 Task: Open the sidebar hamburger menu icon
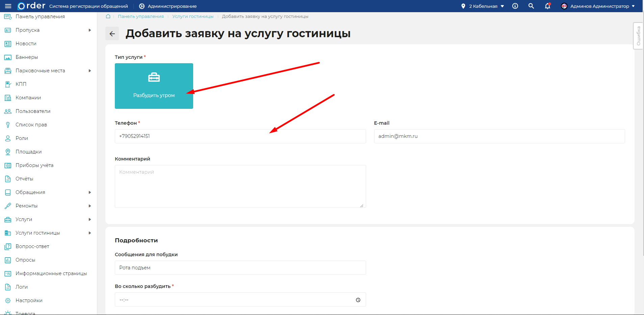click(x=8, y=6)
